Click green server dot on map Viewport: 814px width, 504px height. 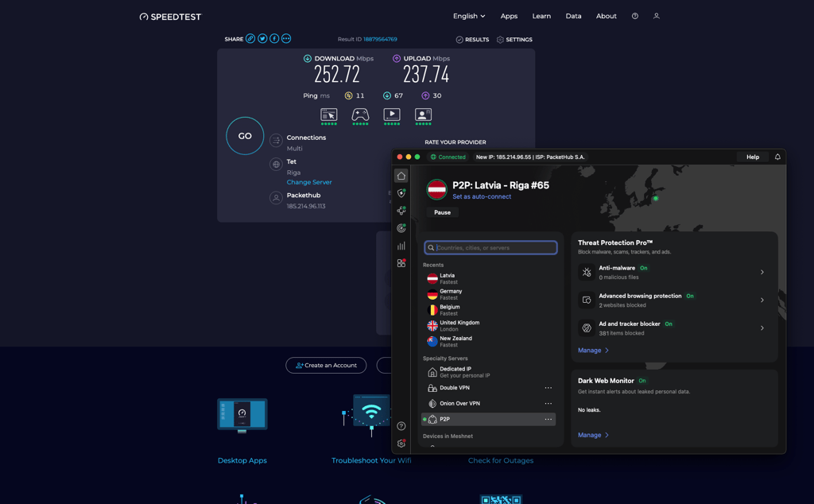[656, 198]
